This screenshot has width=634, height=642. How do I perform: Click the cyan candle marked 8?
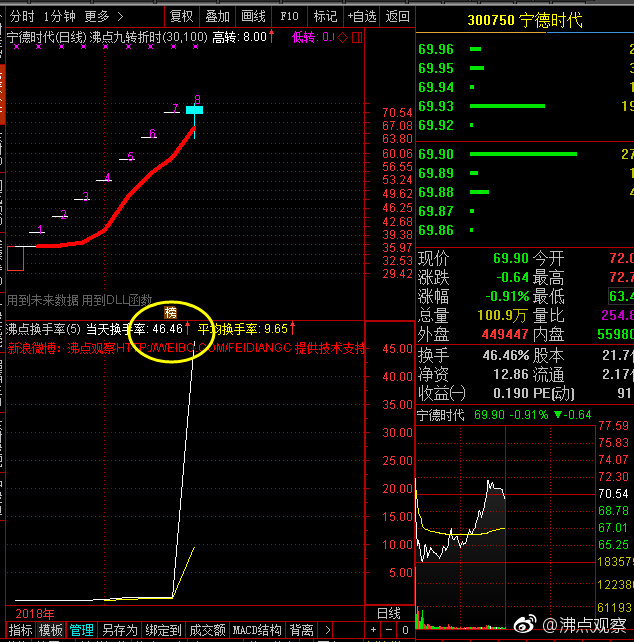coord(195,110)
